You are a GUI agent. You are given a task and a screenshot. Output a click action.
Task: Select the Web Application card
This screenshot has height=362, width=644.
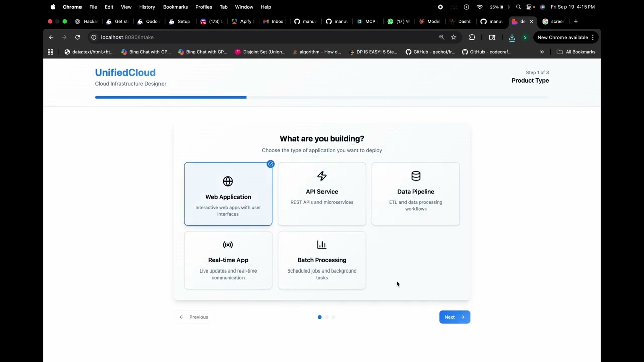tap(228, 194)
